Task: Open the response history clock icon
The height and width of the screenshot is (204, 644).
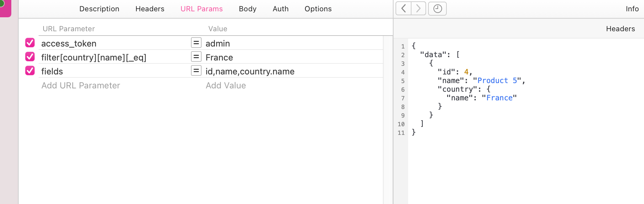Action: tap(437, 8)
